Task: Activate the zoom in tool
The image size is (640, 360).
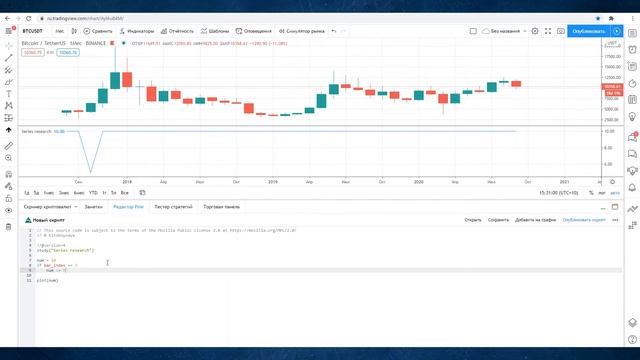Action: [9, 158]
